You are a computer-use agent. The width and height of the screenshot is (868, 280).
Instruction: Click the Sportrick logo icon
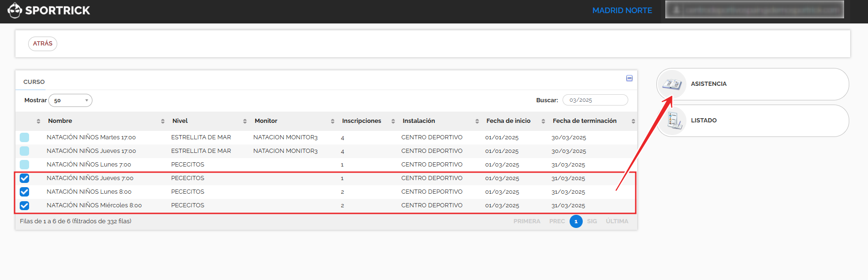pos(15,10)
